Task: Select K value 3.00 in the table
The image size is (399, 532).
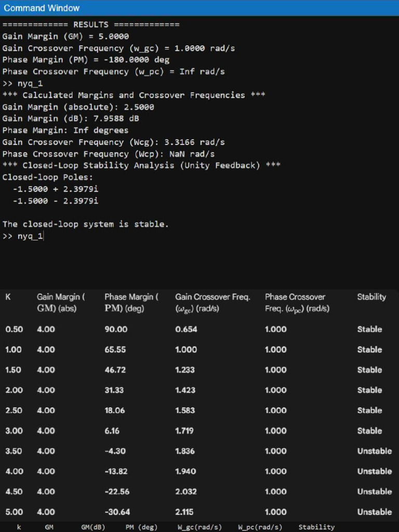Action: (x=14, y=431)
